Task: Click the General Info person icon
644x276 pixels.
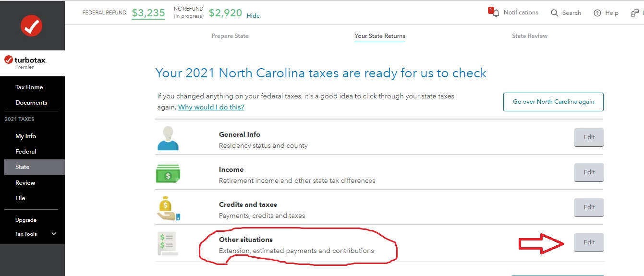Action: (x=168, y=138)
